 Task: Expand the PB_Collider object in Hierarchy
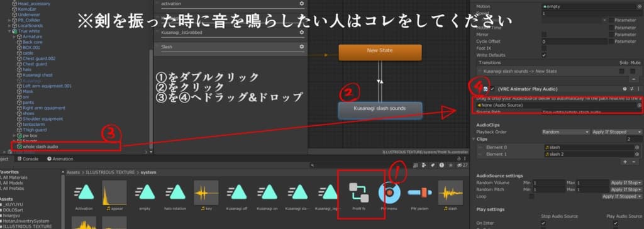point(9,20)
